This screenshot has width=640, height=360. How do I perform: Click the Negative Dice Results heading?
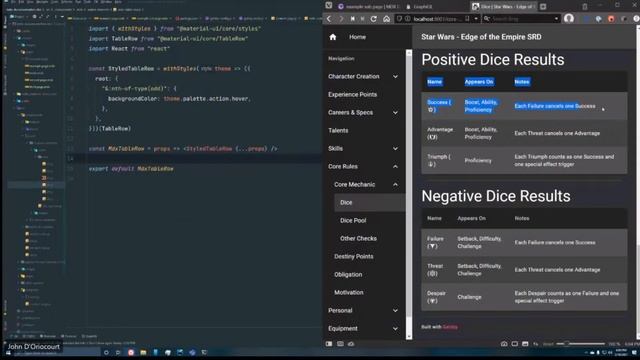[496, 196]
